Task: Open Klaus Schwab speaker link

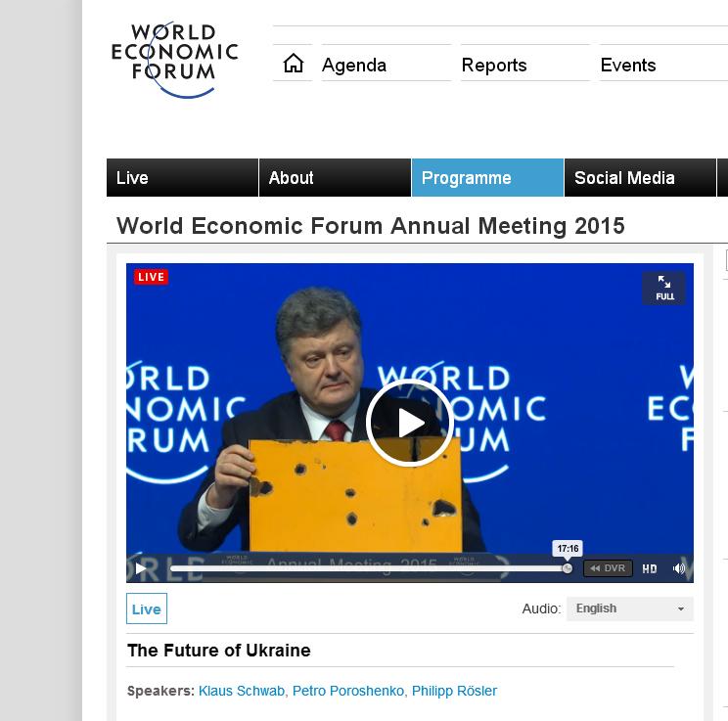Action: coord(242,691)
